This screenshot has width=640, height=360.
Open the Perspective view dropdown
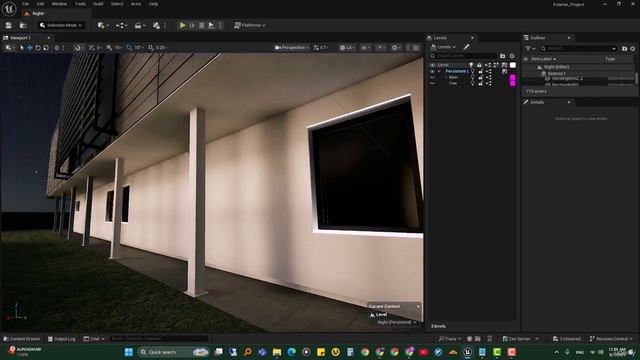click(x=291, y=48)
